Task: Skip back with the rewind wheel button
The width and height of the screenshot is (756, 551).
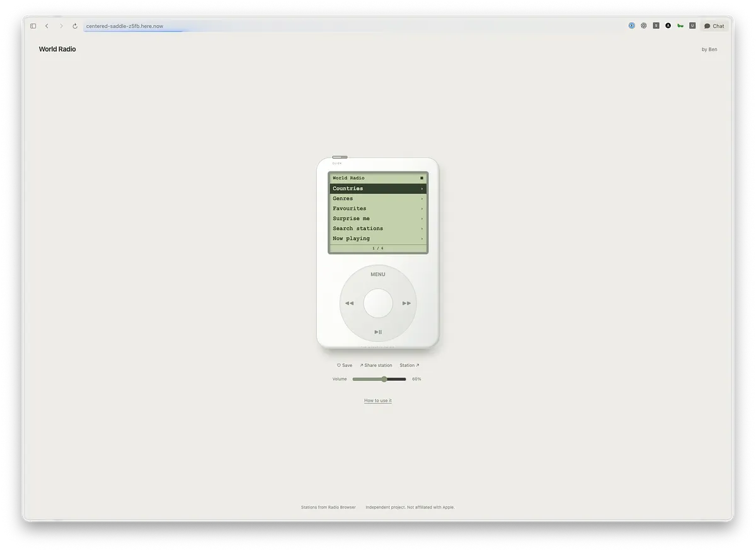Action: (349, 303)
